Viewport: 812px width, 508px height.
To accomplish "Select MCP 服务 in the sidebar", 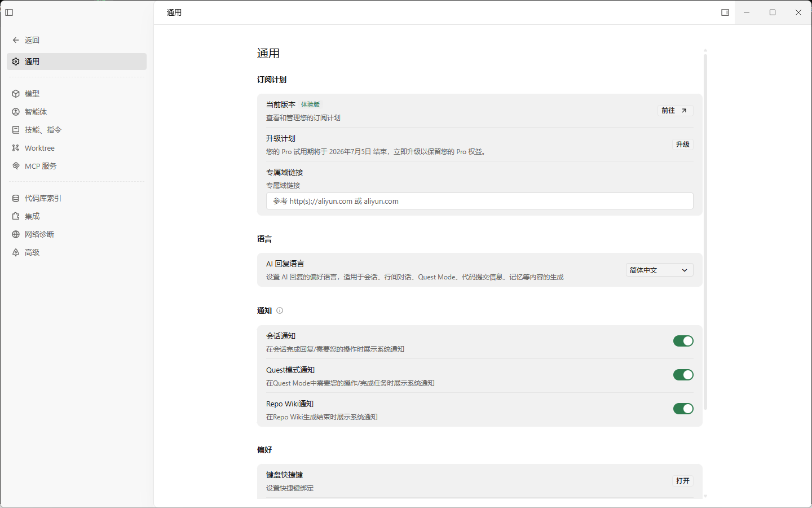I will point(77,166).
